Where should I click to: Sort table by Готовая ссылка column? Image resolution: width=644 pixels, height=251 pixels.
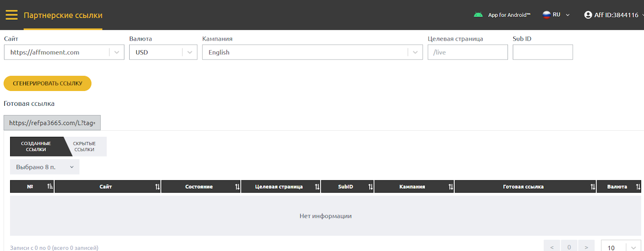click(592, 187)
